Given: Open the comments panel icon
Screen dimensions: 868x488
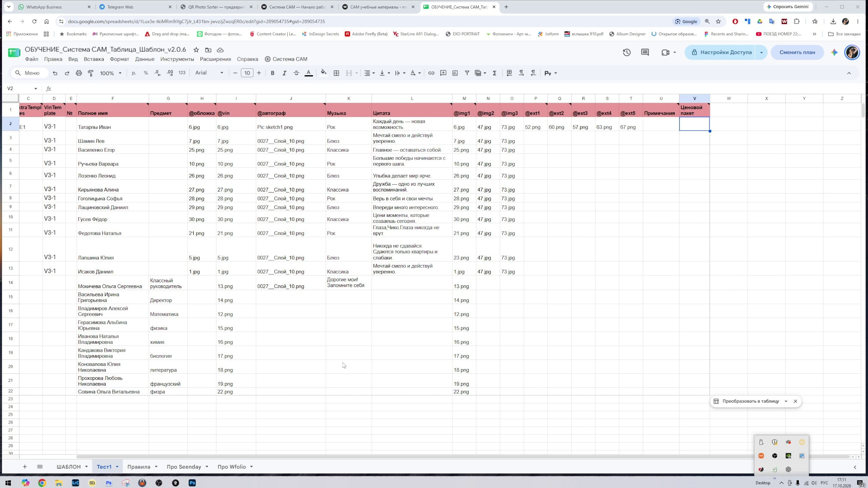Looking at the screenshot, I should point(645,52).
